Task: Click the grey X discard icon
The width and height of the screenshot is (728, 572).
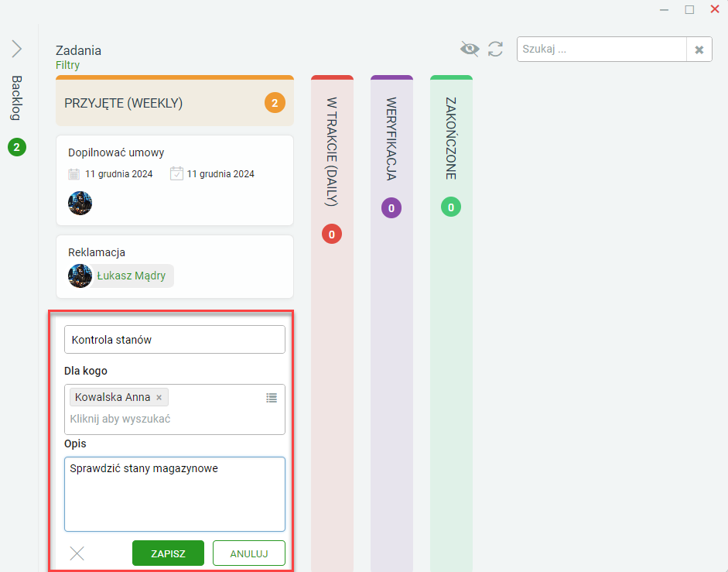Action: (77, 553)
